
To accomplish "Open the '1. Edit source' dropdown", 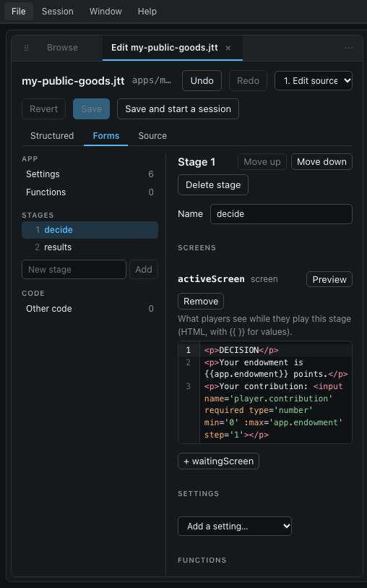I will tap(314, 80).
